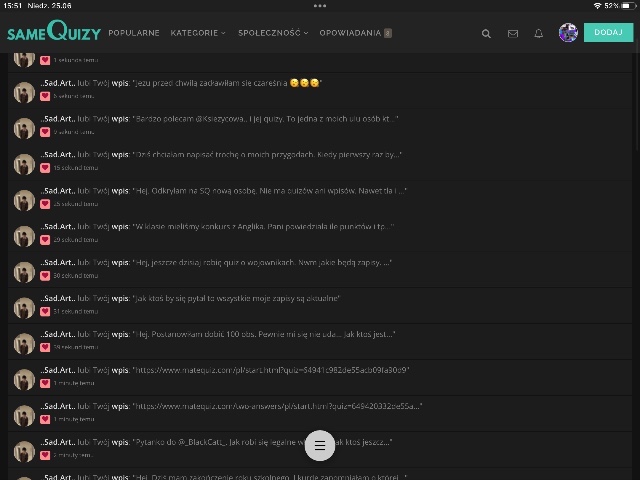Click heart icon under 'Jezu przed chwilą' notification
The image size is (640, 480).
(45, 96)
